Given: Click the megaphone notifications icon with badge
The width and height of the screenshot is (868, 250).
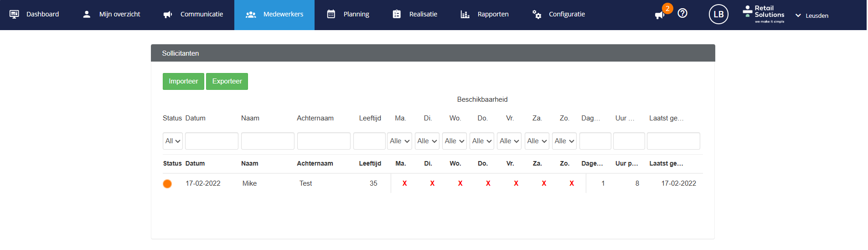Looking at the screenshot, I should (660, 15).
